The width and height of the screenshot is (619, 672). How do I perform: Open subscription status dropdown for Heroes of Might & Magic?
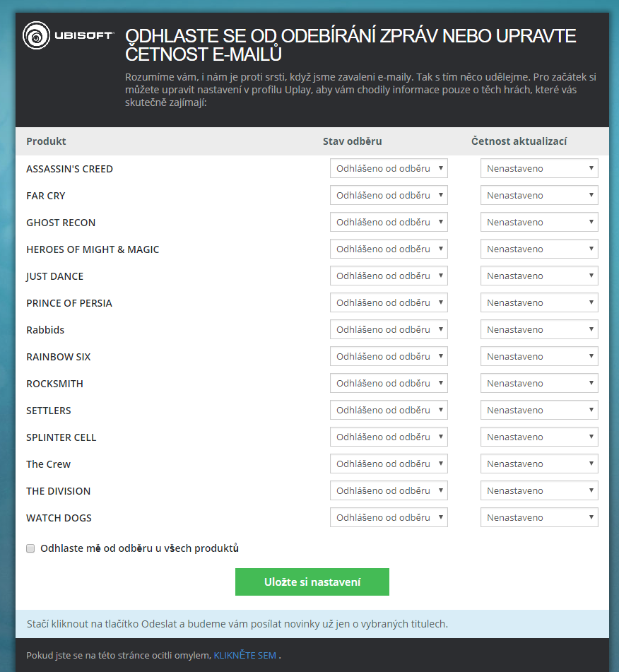389,249
